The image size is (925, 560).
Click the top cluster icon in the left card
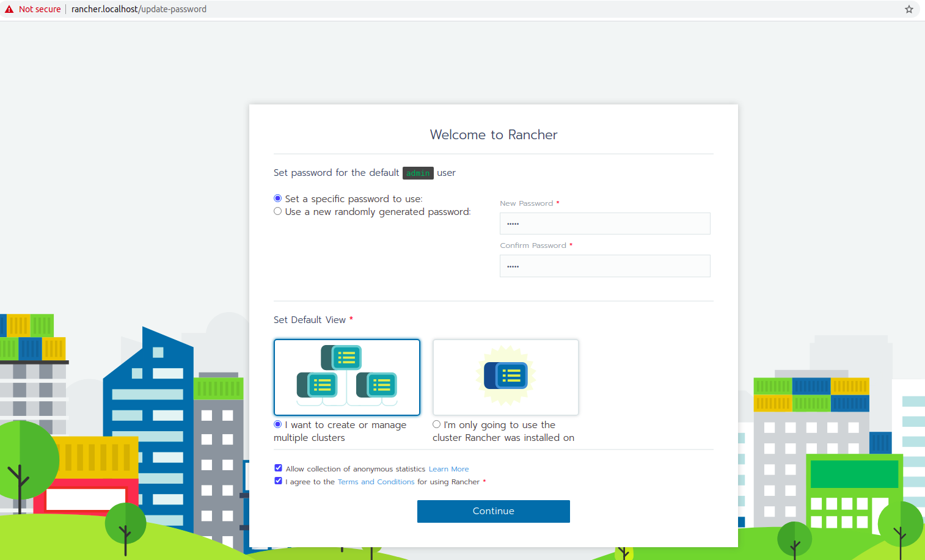point(340,358)
